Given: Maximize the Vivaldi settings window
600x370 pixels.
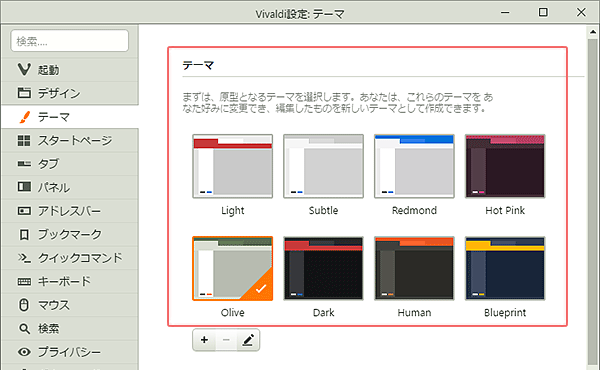Looking at the screenshot, I should pyautogui.click(x=543, y=12).
